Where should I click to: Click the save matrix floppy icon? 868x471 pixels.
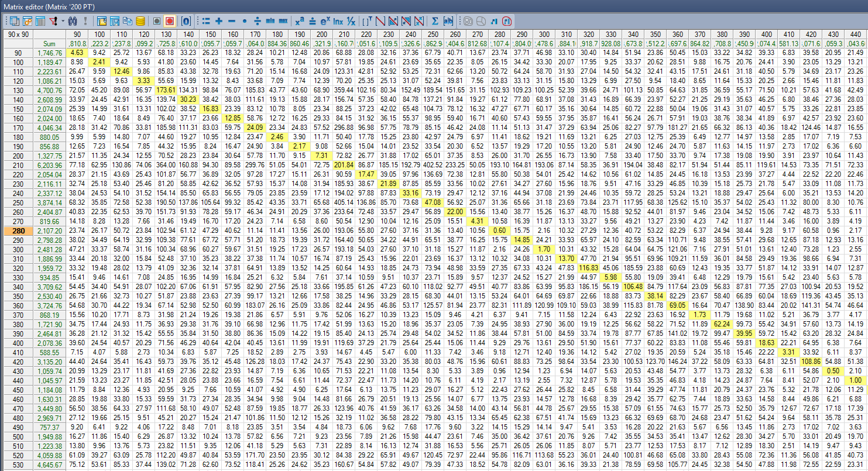pos(115,21)
